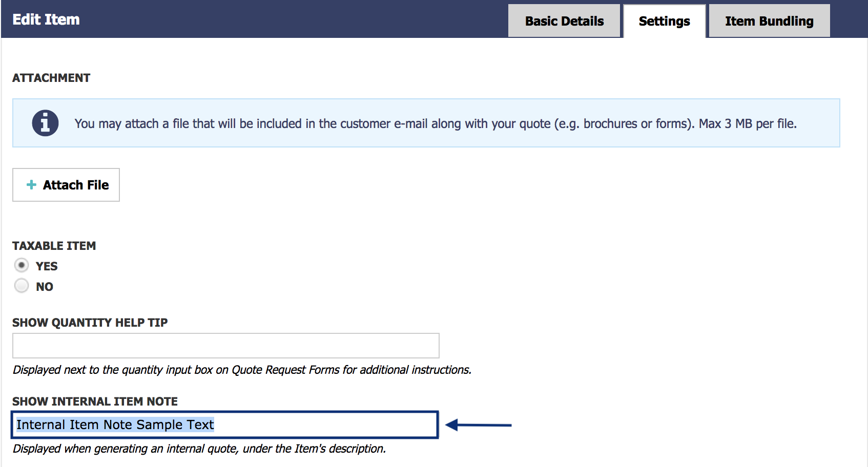Image resolution: width=868 pixels, height=467 pixels.
Task: Select YES for Taxable Item
Action: [x=22, y=265]
